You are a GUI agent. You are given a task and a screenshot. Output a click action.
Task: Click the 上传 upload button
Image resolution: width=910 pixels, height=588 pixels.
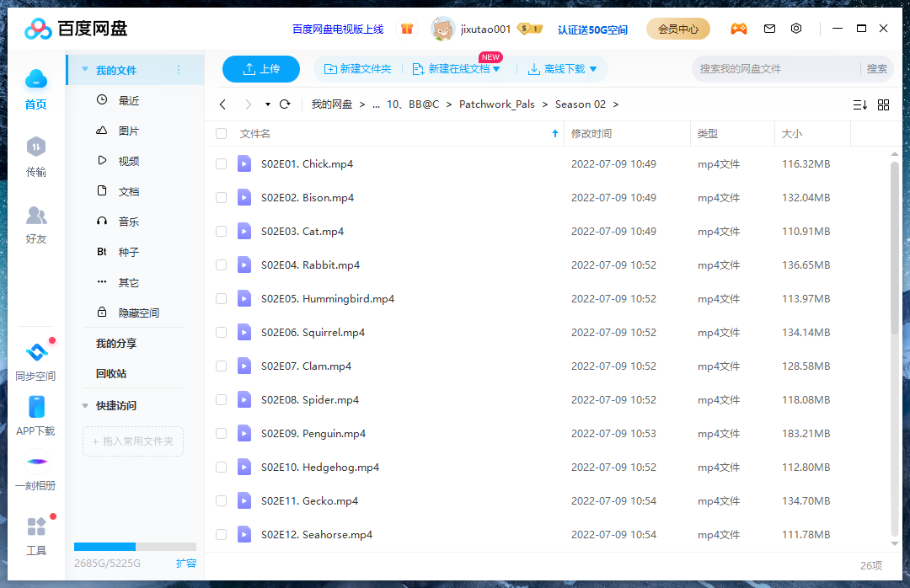point(261,69)
